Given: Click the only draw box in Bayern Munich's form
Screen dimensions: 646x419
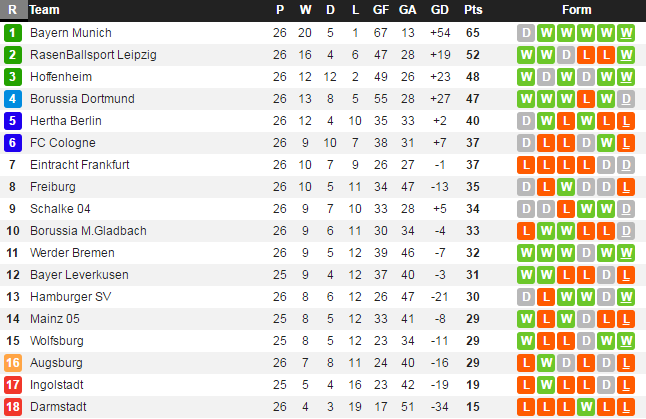Looking at the screenshot, I should coord(526,33).
